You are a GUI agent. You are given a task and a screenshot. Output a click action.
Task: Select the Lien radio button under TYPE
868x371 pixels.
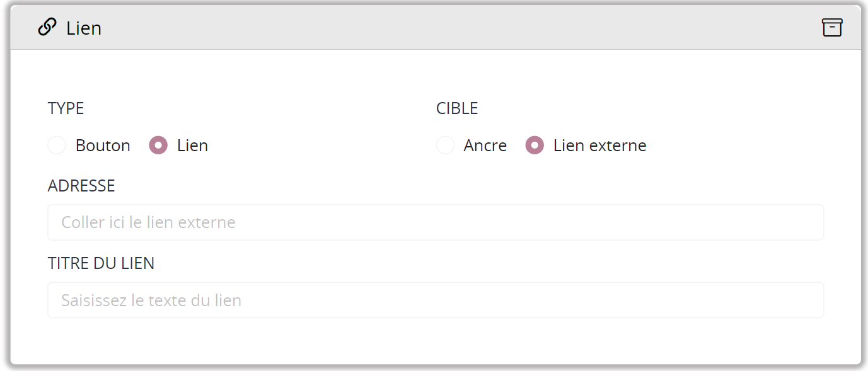tap(158, 146)
